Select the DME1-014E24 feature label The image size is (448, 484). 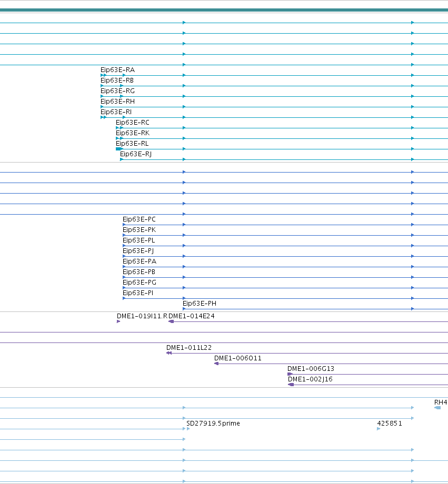click(x=192, y=316)
